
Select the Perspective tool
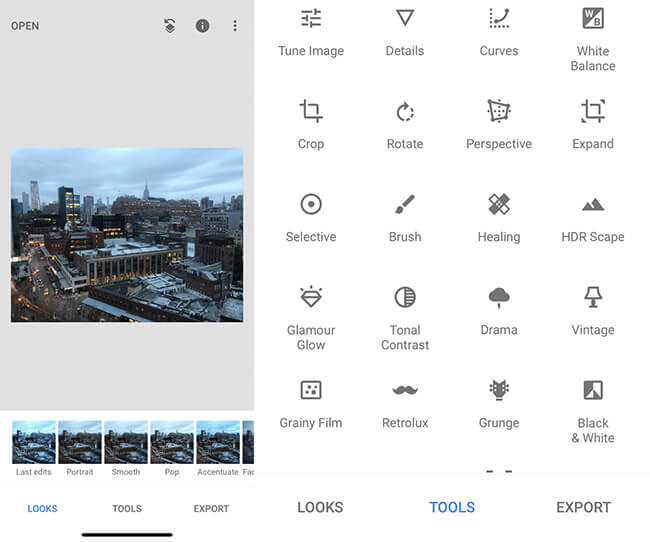tap(499, 125)
